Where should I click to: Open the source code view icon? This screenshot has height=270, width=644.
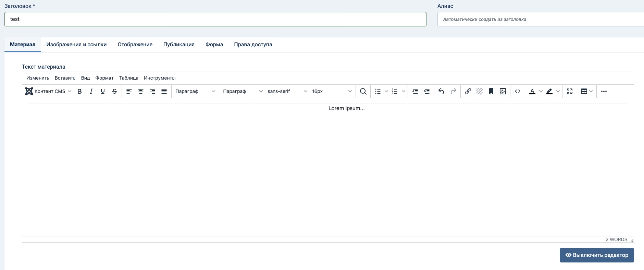518,91
